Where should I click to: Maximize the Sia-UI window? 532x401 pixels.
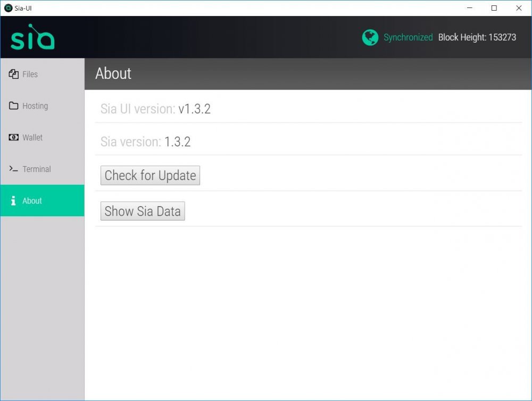click(494, 8)
